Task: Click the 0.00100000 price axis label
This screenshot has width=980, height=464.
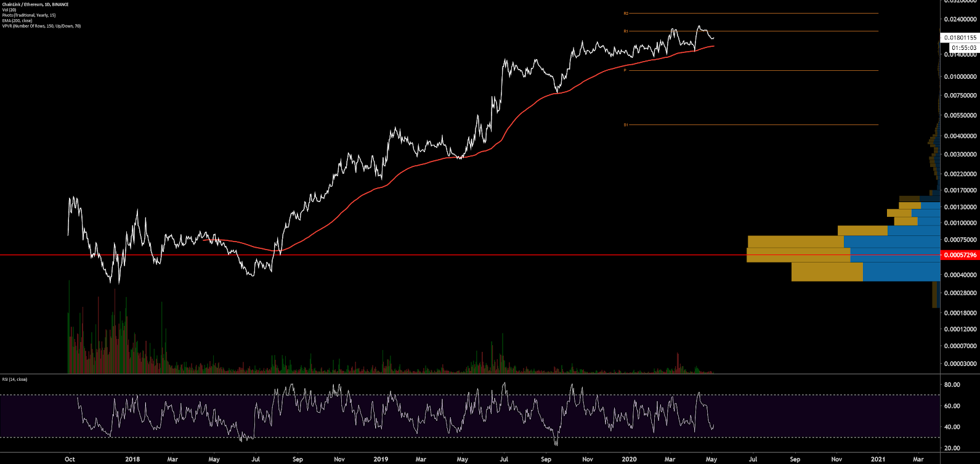Action: [960, 223]
